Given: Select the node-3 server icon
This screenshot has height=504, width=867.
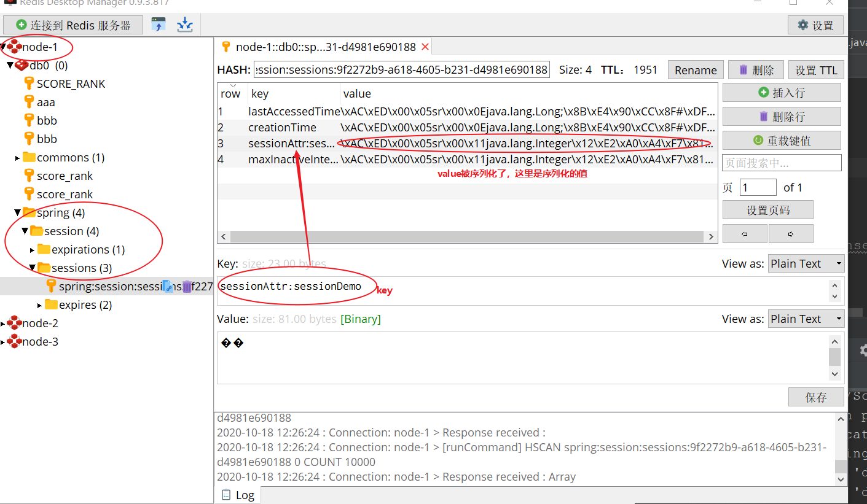Looking at the screenshot, I should [14, 341].
